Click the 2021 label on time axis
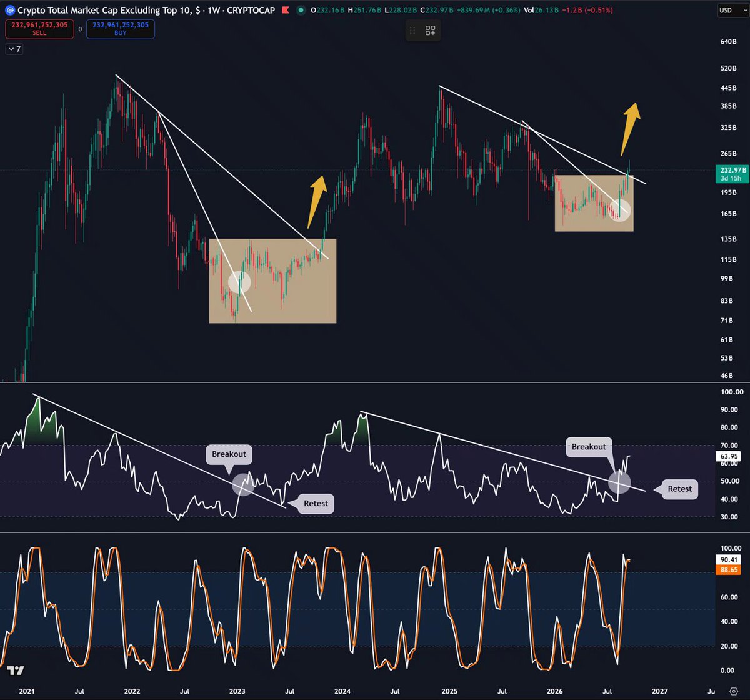 [27, 691]
